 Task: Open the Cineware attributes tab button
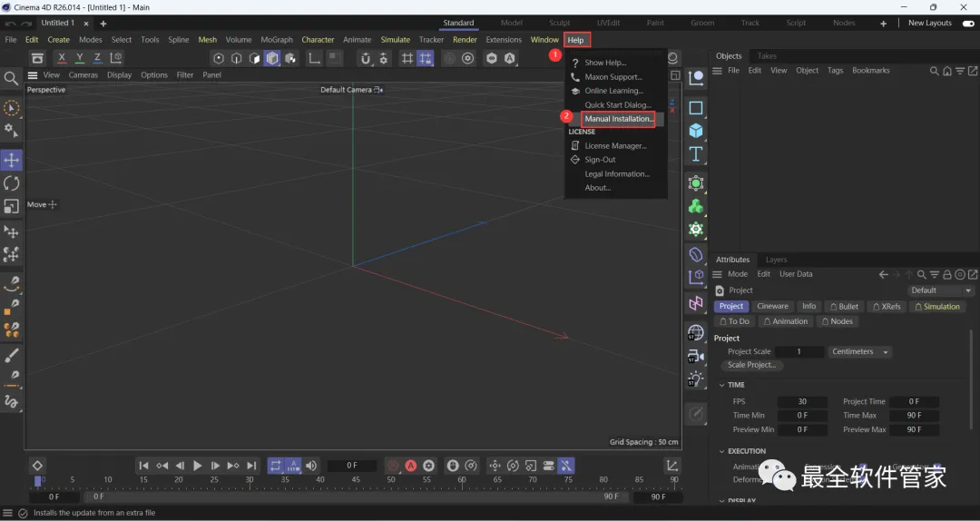(x=772, y=307)
